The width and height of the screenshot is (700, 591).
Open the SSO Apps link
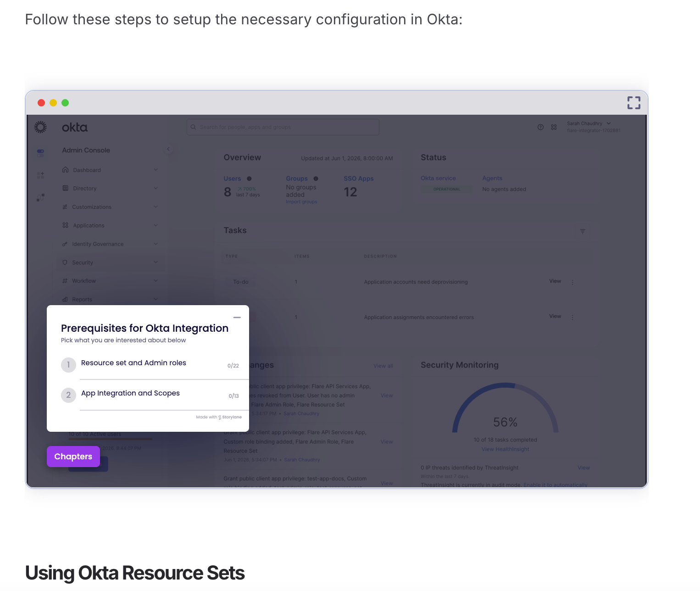pos(359,178)
